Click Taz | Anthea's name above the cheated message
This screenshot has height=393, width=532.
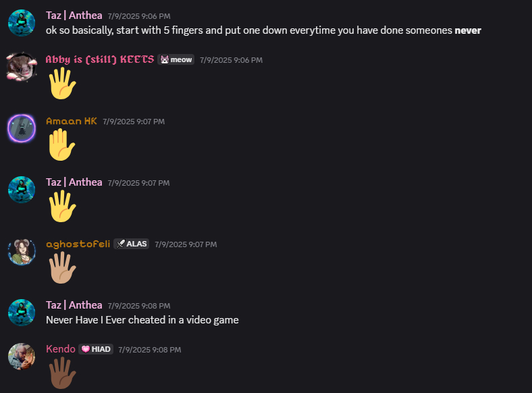[74, 305]
